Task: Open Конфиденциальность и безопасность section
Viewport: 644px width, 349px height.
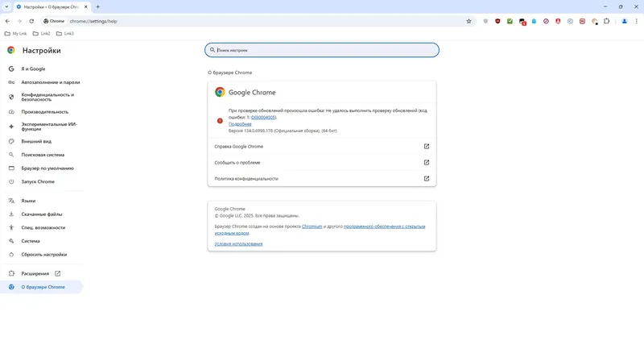Action: [x=47, y=97]
